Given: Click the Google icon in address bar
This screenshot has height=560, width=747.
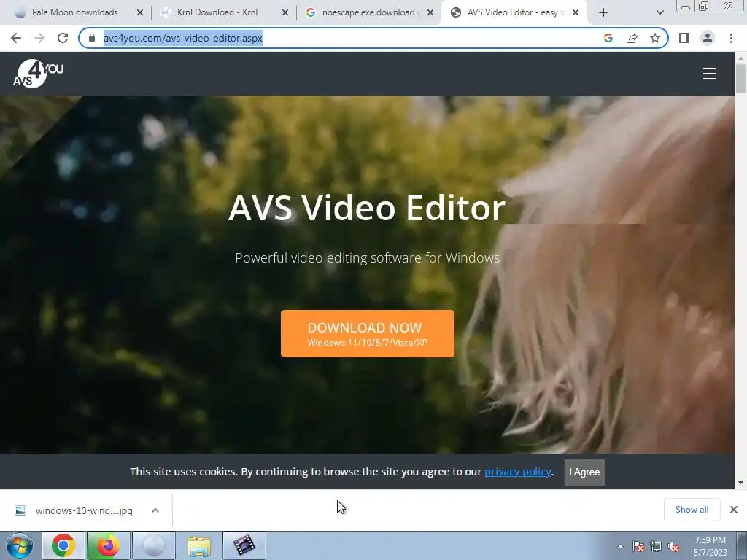Looking at the screenshot, I should click(608, 38).
